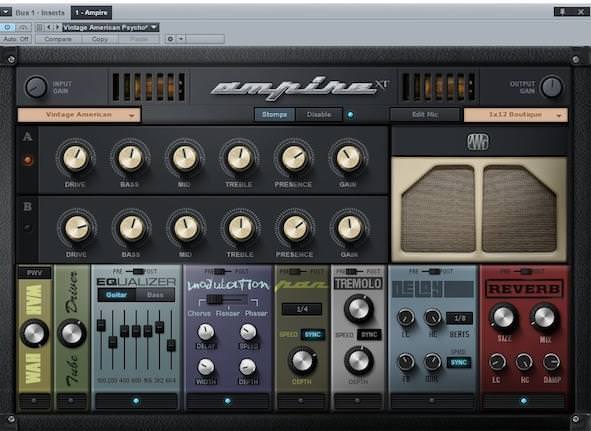Click the blue stomps status LED next to Disable
The width and height of the screenshot is (591, 431).
pyautogui.click(x=350, y=115)
